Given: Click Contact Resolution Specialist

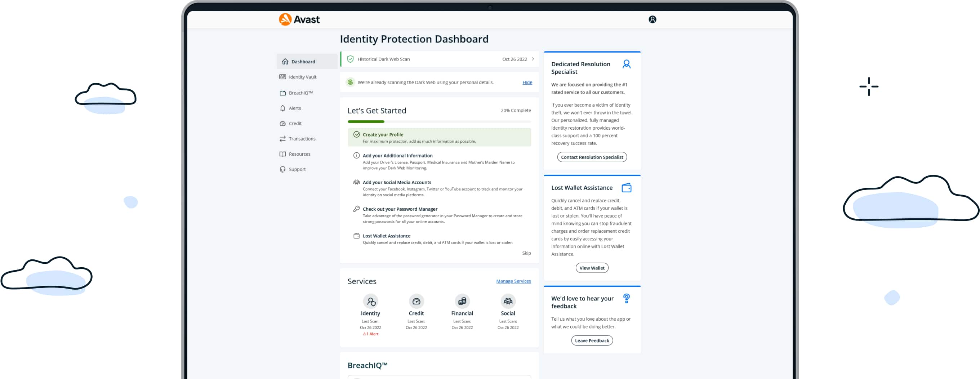Looking at the screenshot, I should coord(592,157).
